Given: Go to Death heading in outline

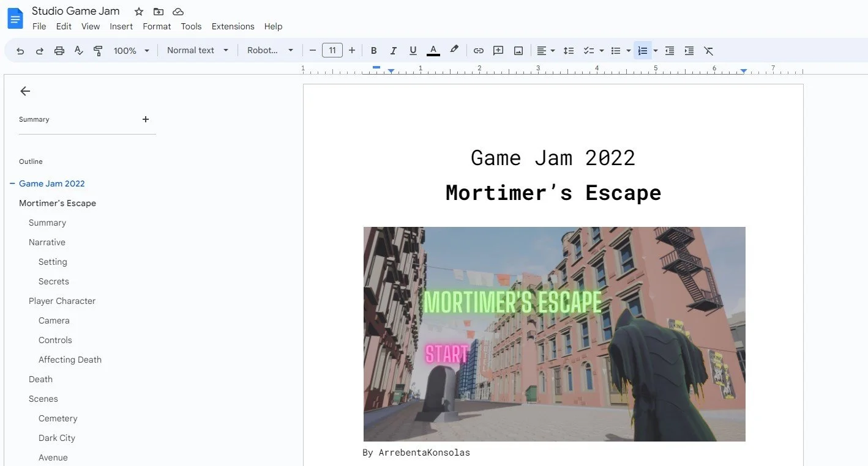Looking at the screenshot, I should tap(40, 379).
